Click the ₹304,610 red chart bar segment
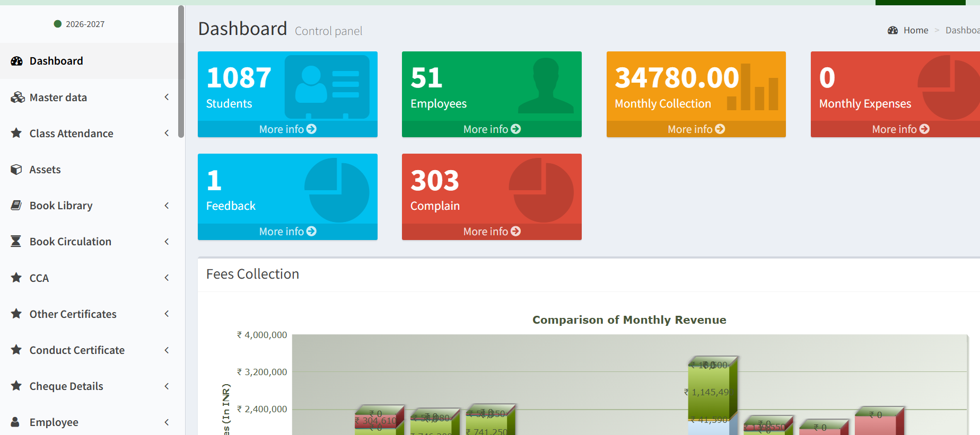 375,421
